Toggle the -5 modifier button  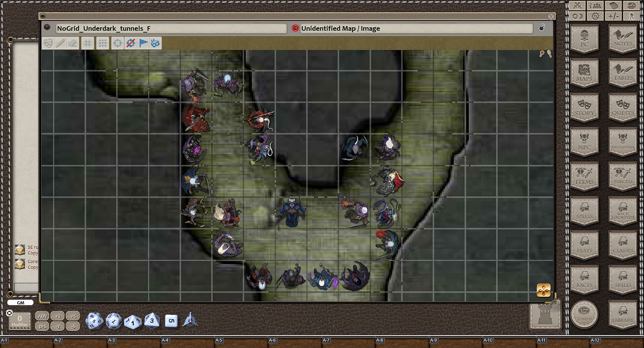coord(73,327)
